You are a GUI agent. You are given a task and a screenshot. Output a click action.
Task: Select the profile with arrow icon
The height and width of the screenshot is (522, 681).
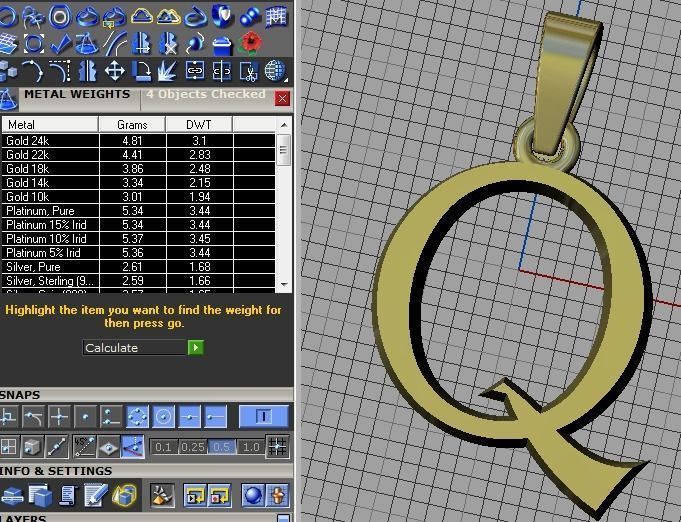point(141,43)
